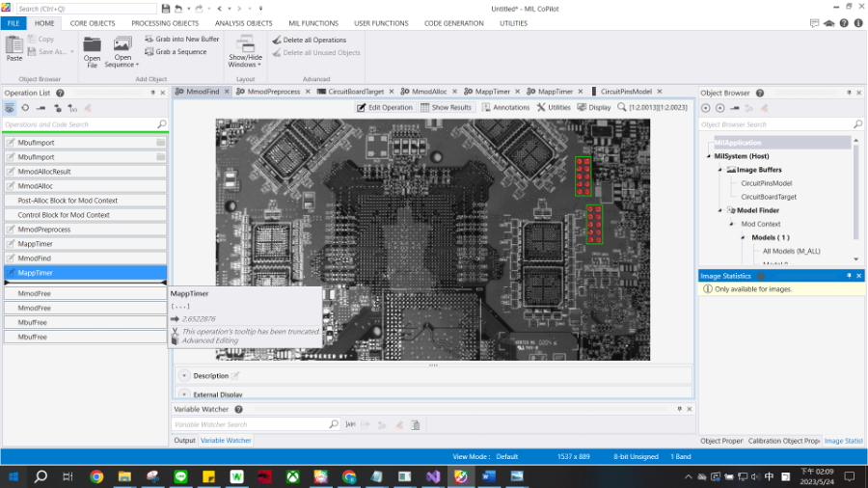Screen dimensions: 868x488
Task: Switch to PROCESSING OBJECTS ribbon tab
Action: (165, 23)
